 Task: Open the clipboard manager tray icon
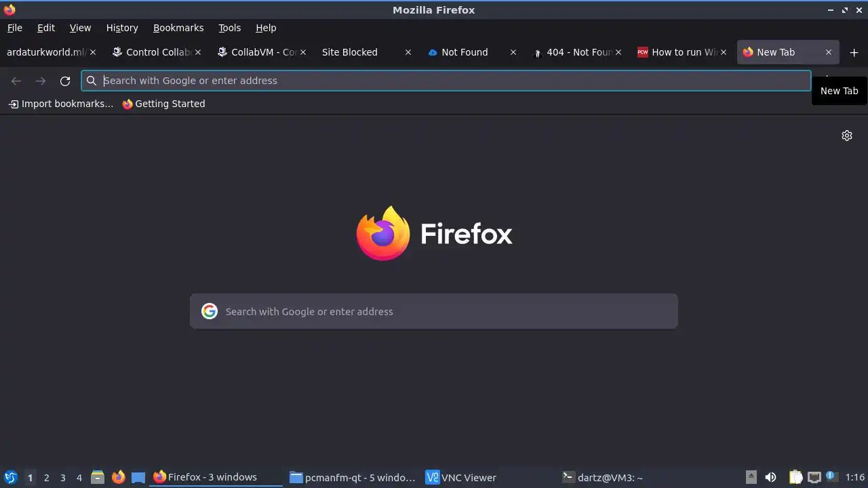click(795, 477)
